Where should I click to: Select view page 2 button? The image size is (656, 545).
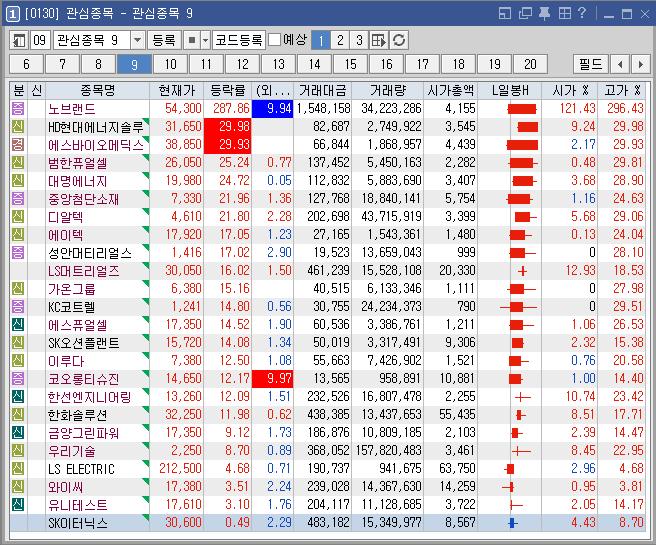coord(340,41)
